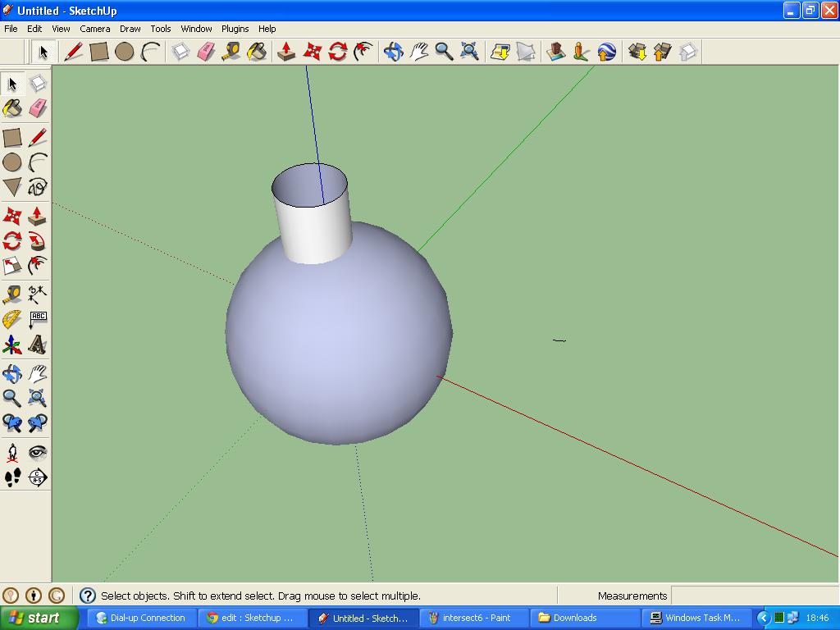Open the Plugins menu

pyautogui.click(x=235, y=29)
